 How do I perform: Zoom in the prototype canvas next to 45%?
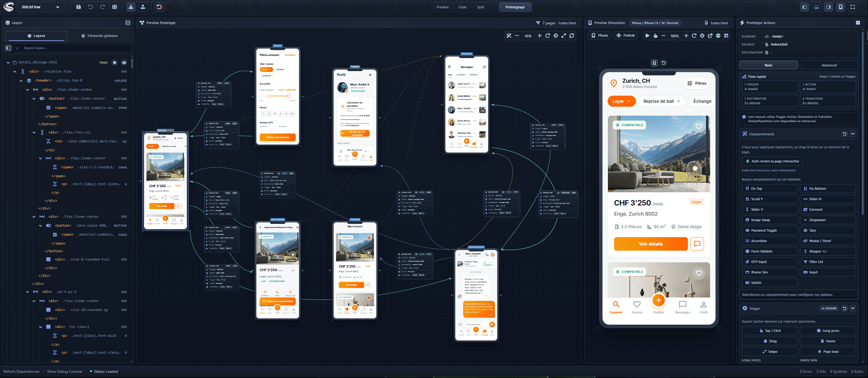[540, 36]
